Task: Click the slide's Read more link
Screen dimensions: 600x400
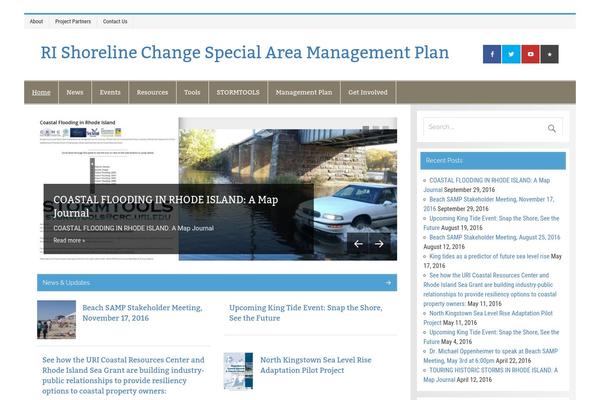Action: (69, 240)
